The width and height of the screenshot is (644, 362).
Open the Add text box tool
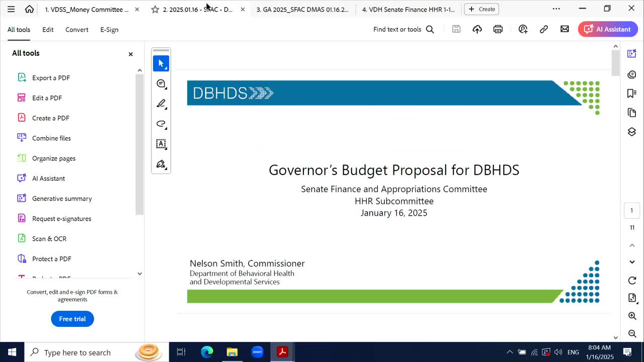(x=161, y=144)
